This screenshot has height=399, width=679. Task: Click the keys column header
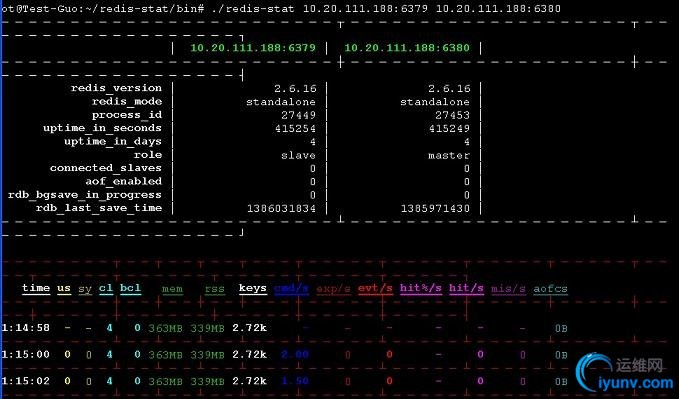click(253, 289)
